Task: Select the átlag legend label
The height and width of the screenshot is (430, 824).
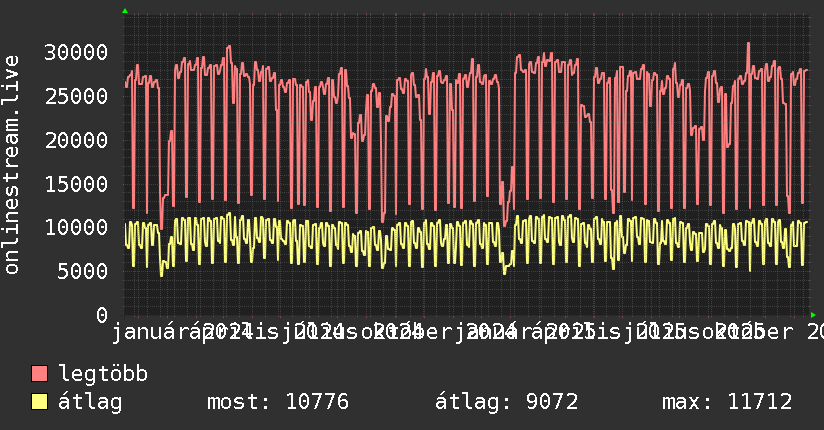Action: click(90, 403)
